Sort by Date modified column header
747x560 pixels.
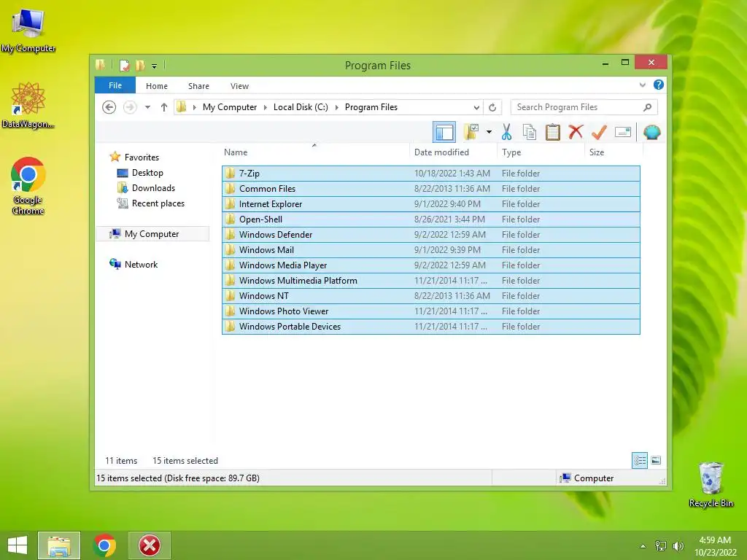pos(453,152)
